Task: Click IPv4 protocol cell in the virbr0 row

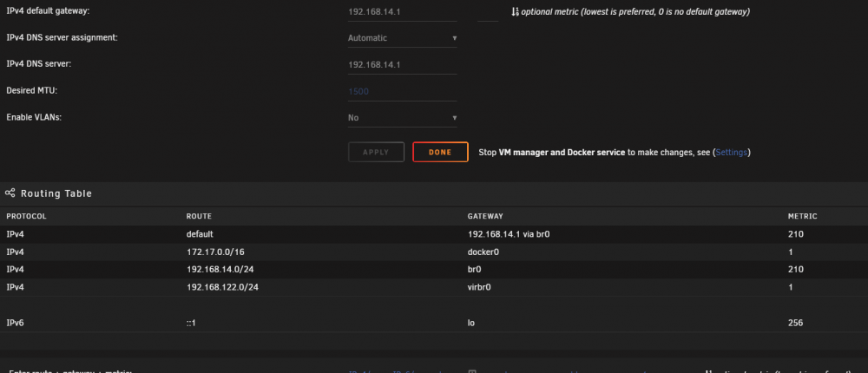Action: [15, 287]
